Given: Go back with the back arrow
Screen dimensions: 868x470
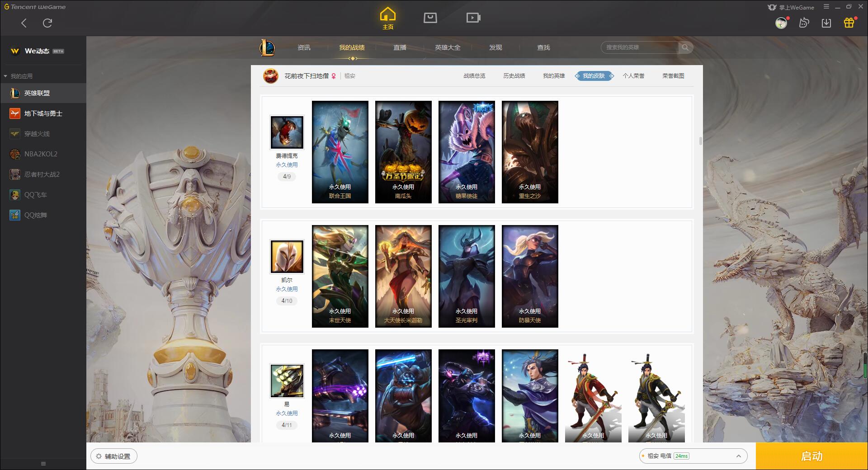Looking at the screenshot, I should pyautogui.click(x=24, y=23).
